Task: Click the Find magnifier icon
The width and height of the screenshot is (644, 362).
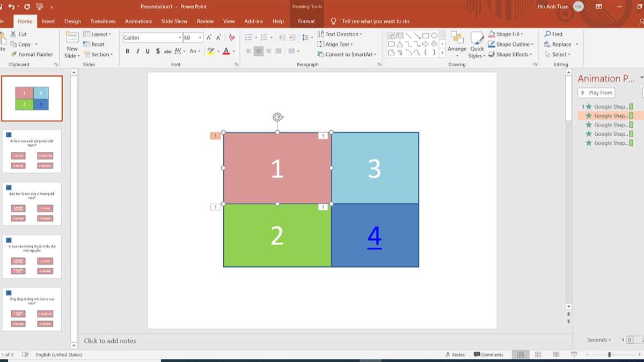Action: (x=547, y=34)
